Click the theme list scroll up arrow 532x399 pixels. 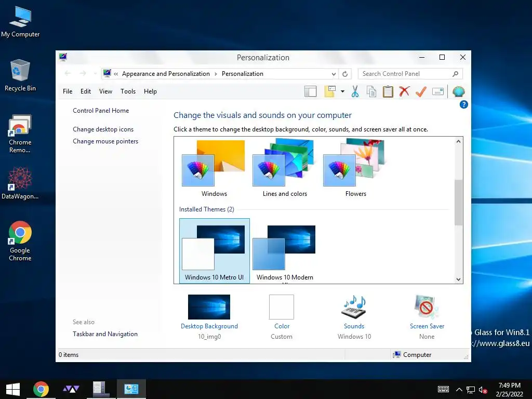458,141
